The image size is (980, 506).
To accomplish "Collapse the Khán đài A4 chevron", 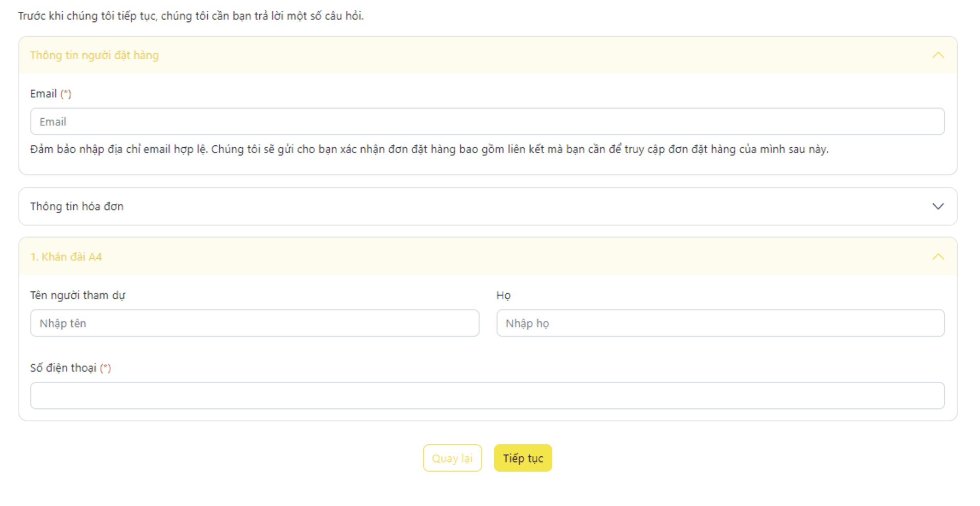I will pos(938,257).
